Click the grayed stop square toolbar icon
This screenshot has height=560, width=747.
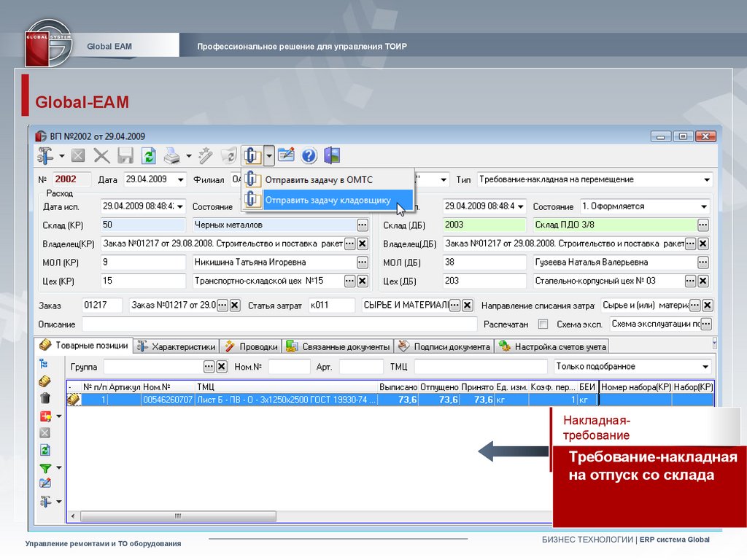pos(78,156)
